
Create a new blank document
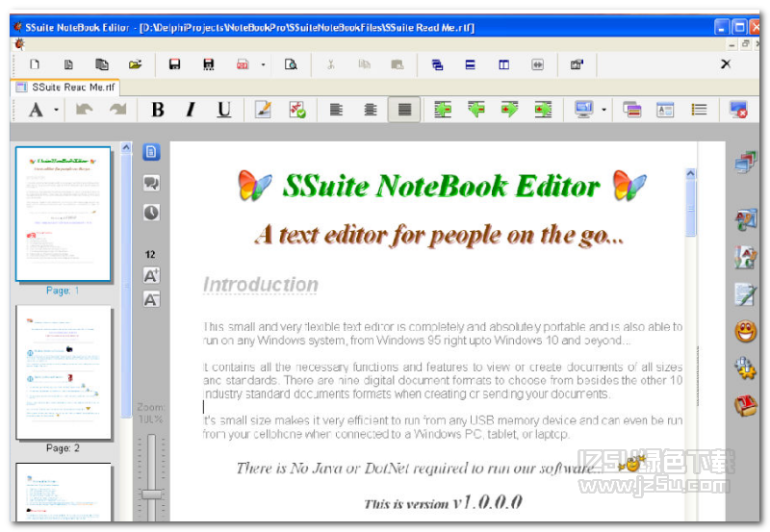[35, 64]
